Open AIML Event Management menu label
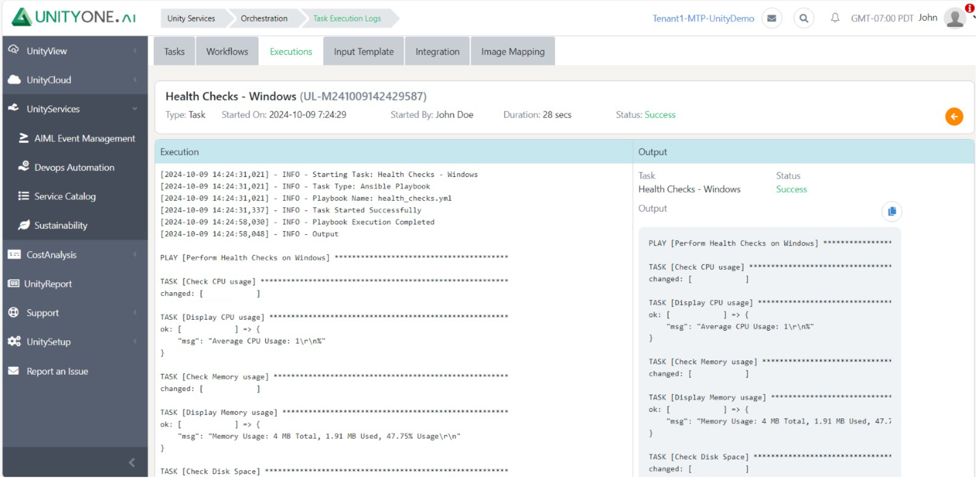The image size is (980, 481). [x=85, y=138]
